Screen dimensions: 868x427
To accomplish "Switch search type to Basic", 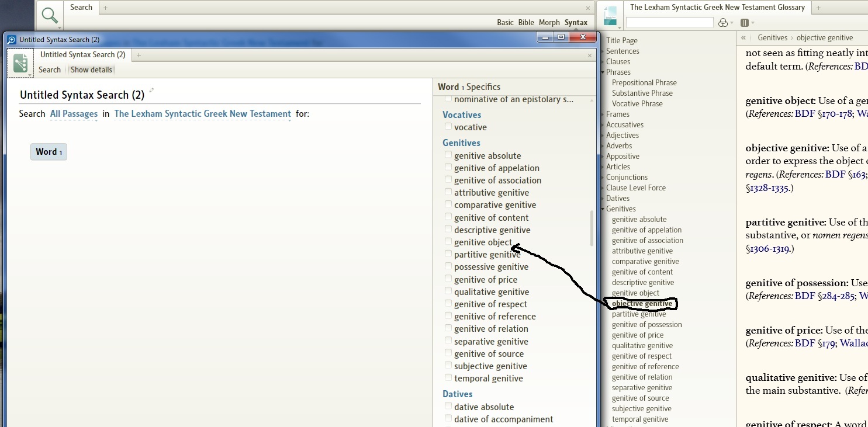I will tap(505, 23).
